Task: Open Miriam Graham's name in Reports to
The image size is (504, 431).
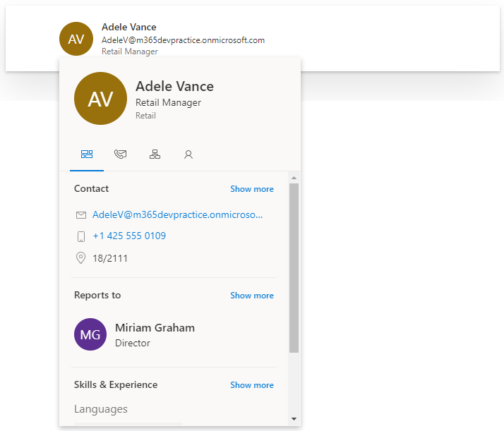Action: coord(155,328)
